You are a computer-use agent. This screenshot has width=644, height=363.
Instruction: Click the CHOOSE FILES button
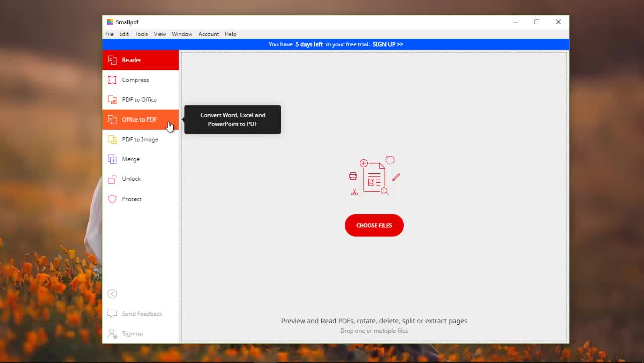tap(374, 225)
